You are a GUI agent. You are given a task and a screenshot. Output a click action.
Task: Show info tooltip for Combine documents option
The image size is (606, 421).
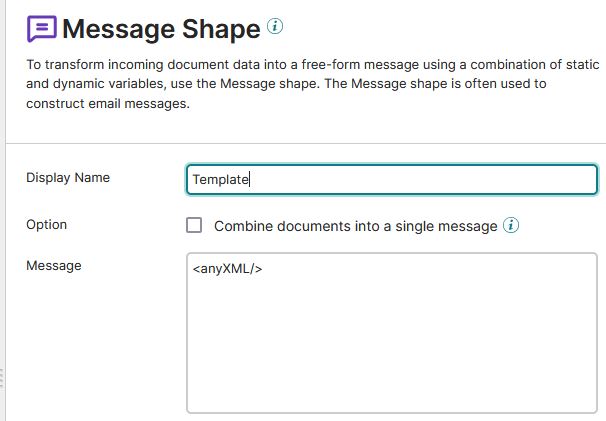511,225
